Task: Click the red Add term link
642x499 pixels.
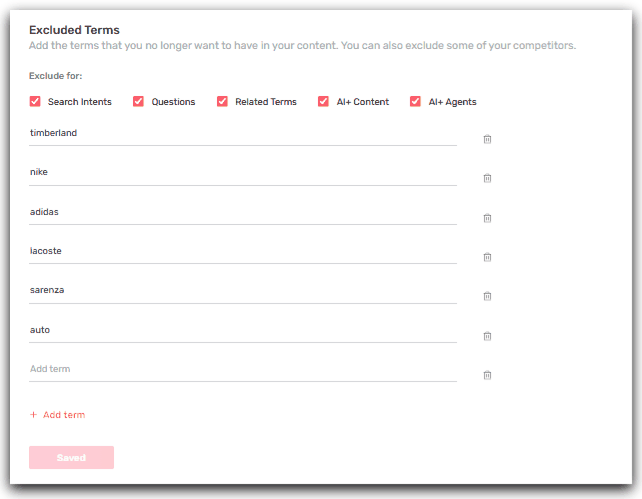Action: 58,415
